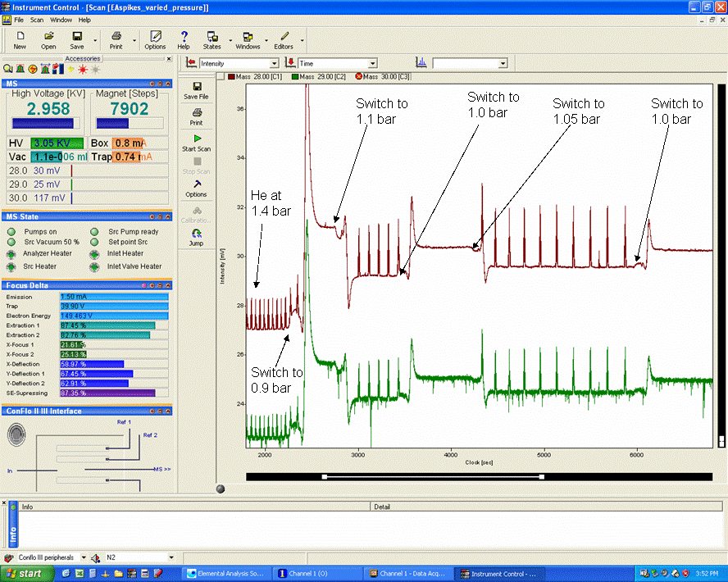Open the Help menu

84,20
